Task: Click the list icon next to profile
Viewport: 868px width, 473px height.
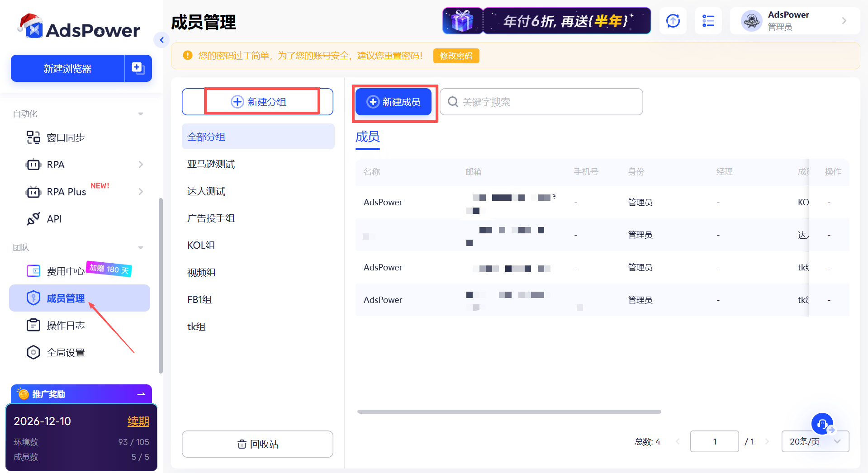Action: pos(708,21)
